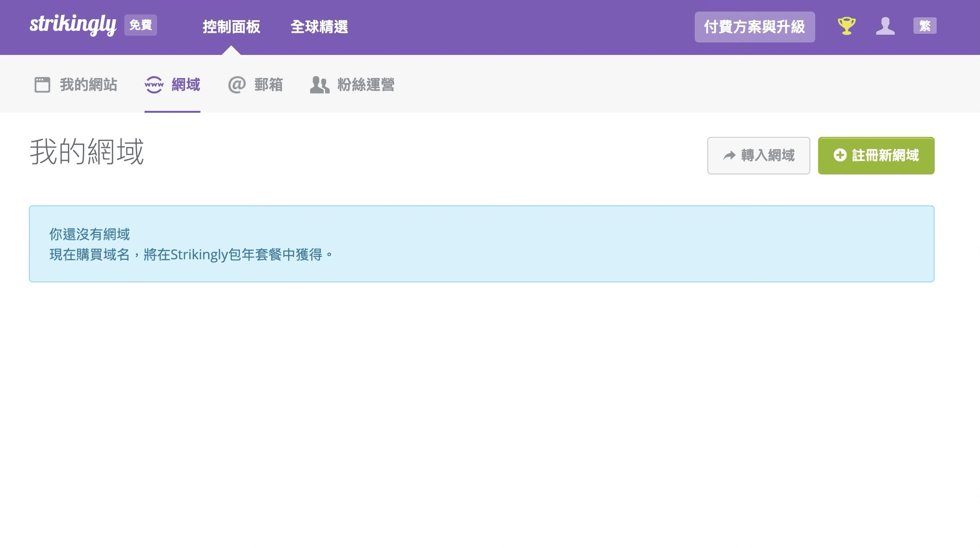Click the two-people audience icon

[x=319, y=85]
